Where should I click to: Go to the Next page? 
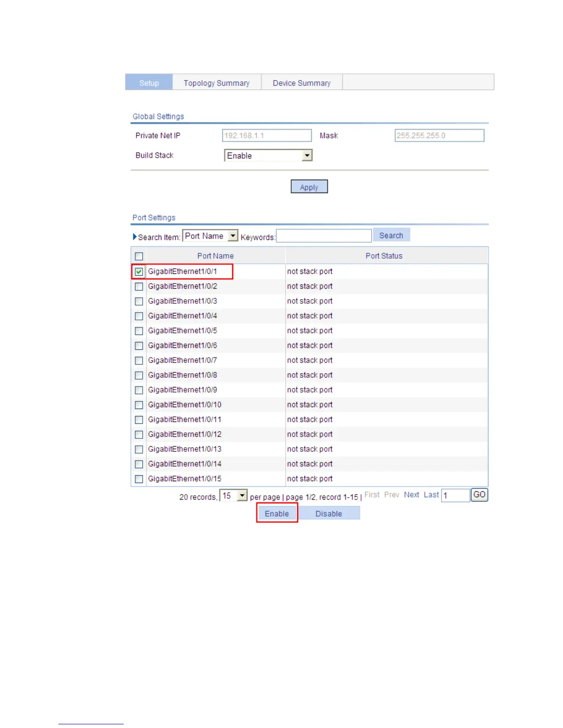(411, 495)
